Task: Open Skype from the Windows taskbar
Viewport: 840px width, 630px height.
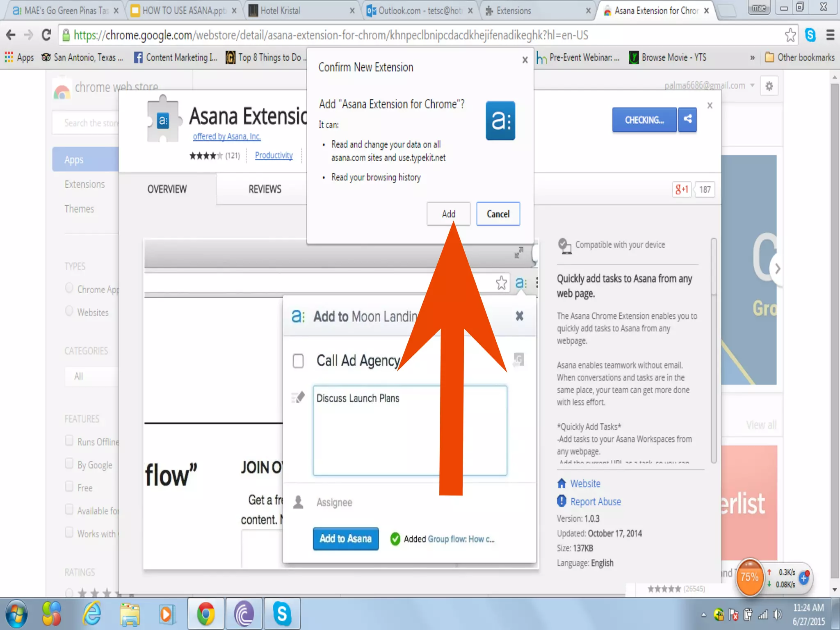Action: coord(282,614)
